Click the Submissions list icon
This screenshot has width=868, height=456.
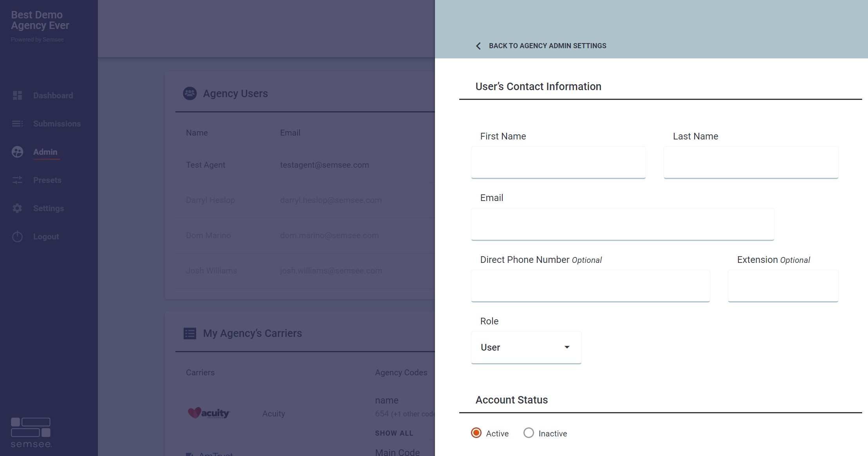[x=17, y=124]
